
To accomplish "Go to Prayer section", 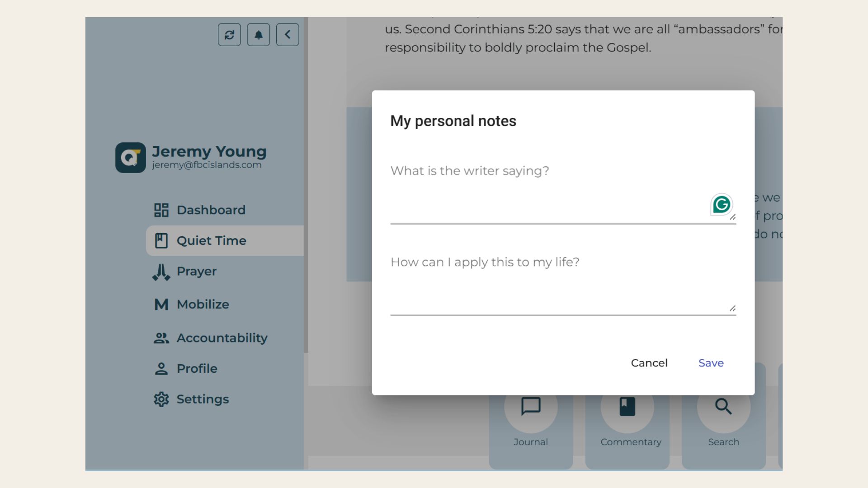I will [x=196, y=272].
